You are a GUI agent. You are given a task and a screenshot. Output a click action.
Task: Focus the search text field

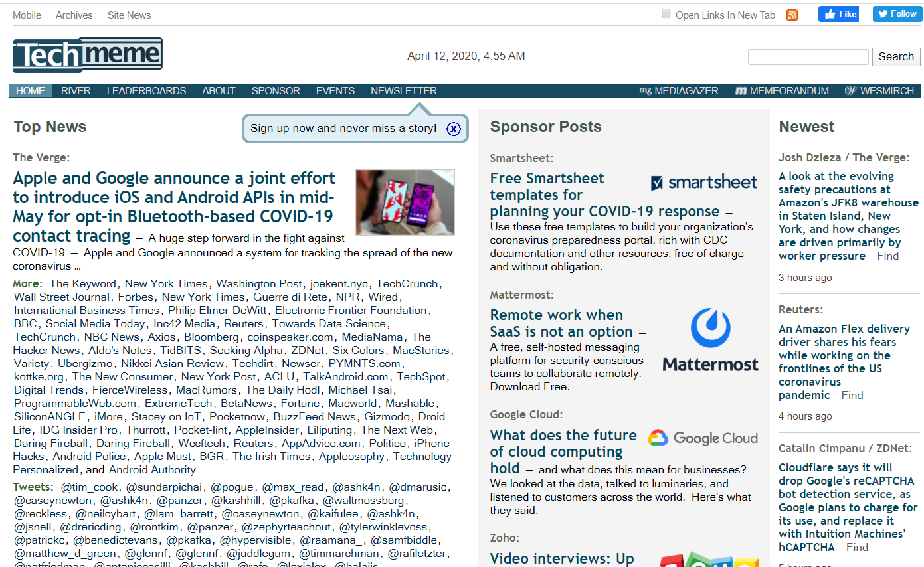808,57
